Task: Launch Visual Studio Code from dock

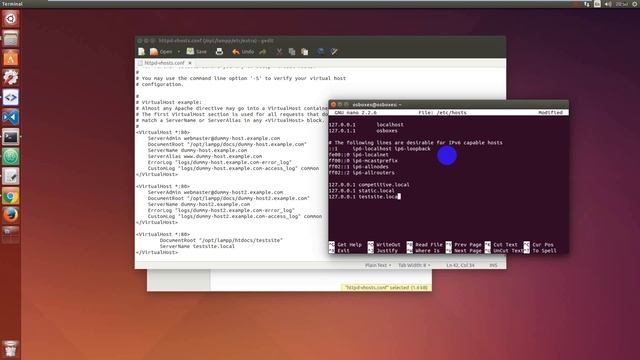Action: pyautogui.click(x=11, y=117)
